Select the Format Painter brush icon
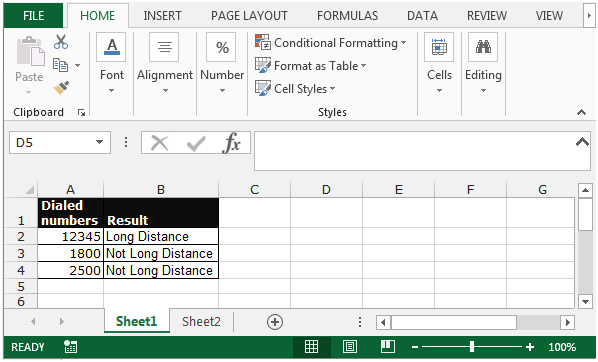The width and height of the screenshot is (598, 362). tap(61, 88)
